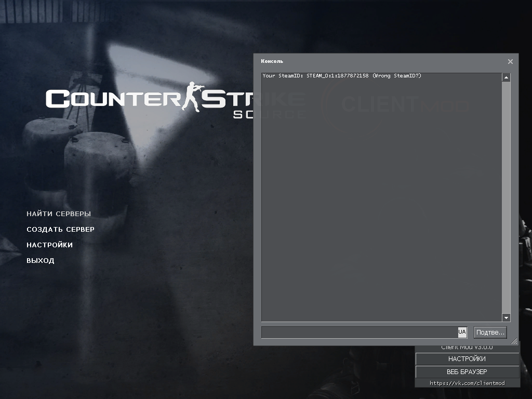532x399 pixels.
Task: Click the console resize grip corner
Action: [x=515, y=341]
